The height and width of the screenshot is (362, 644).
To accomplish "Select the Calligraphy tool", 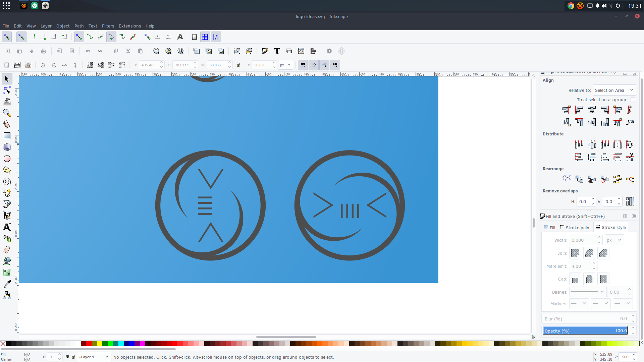I will coord(7,216).
